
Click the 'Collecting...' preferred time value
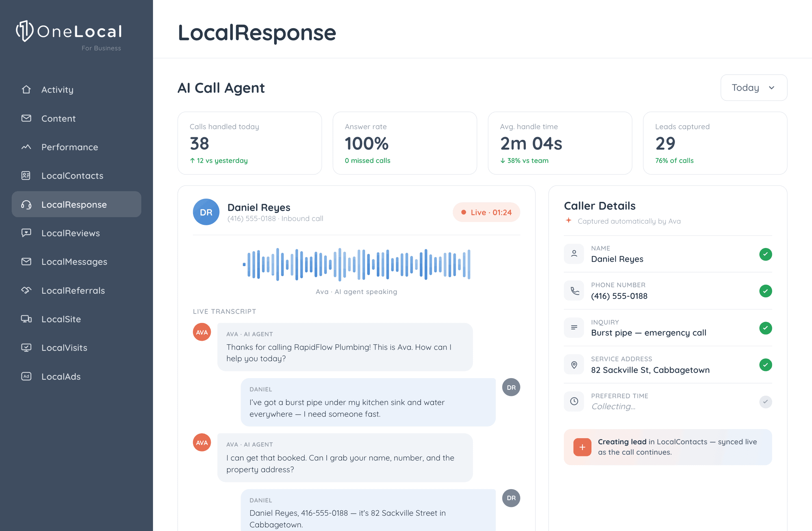613,406
